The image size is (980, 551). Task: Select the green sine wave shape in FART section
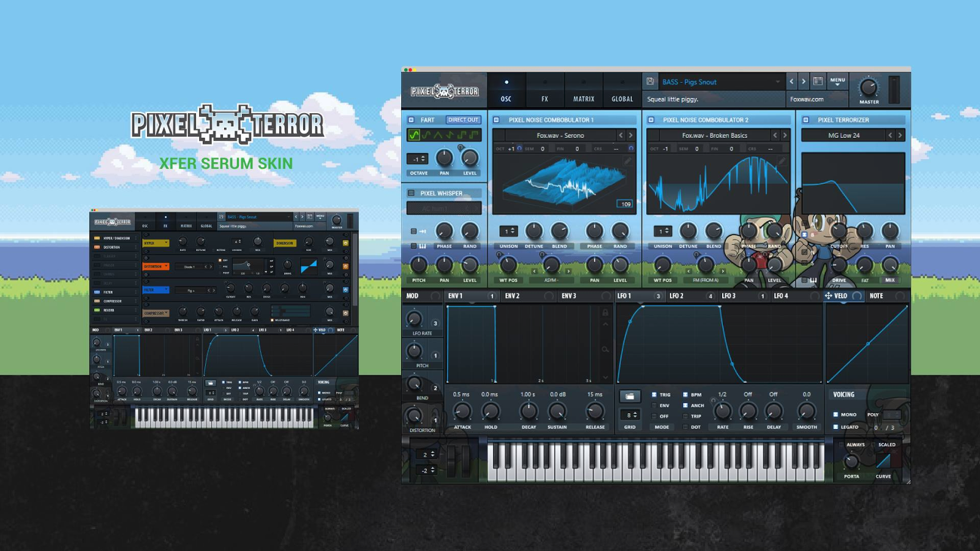[415, 136]
